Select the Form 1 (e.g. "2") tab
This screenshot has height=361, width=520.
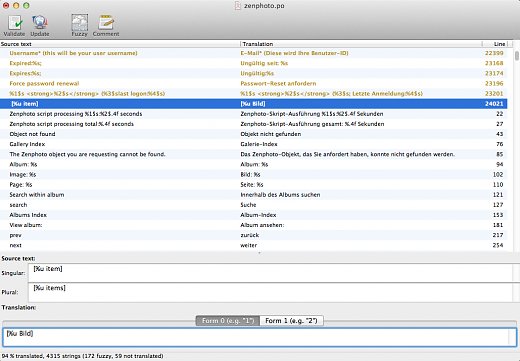coord(291,321)
